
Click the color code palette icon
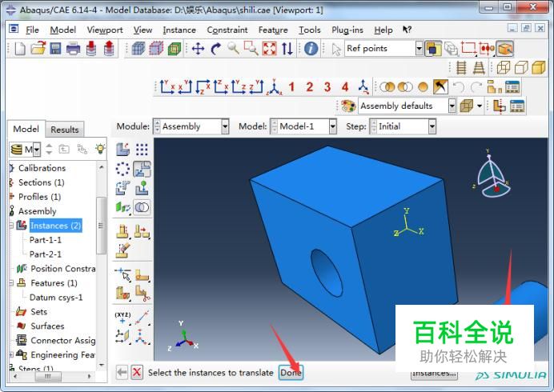tap(348, 106)
